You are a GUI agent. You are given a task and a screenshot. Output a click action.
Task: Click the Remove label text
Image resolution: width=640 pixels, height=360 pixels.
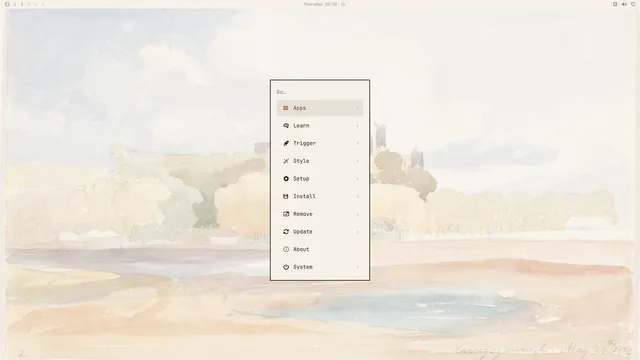point(303,214)
